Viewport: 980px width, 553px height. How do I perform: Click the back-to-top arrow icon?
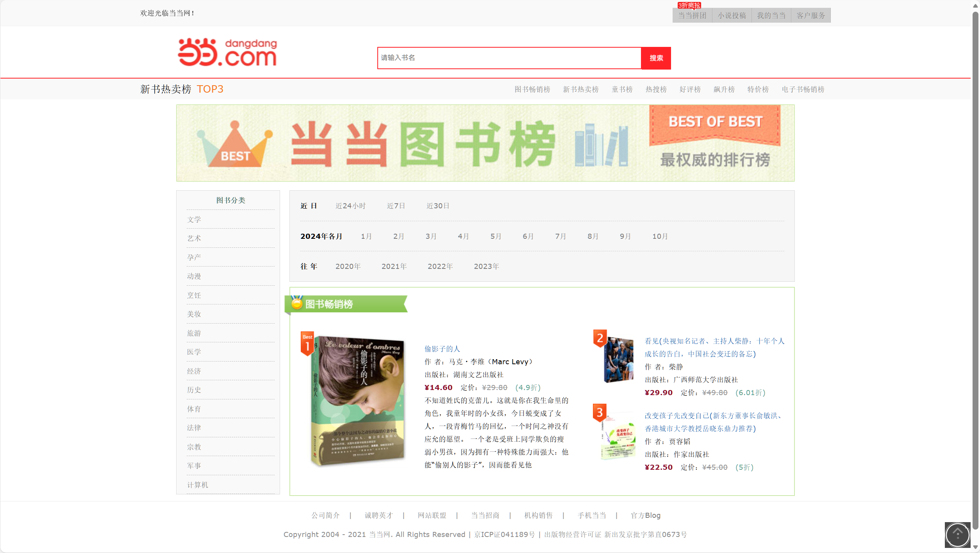957,534
